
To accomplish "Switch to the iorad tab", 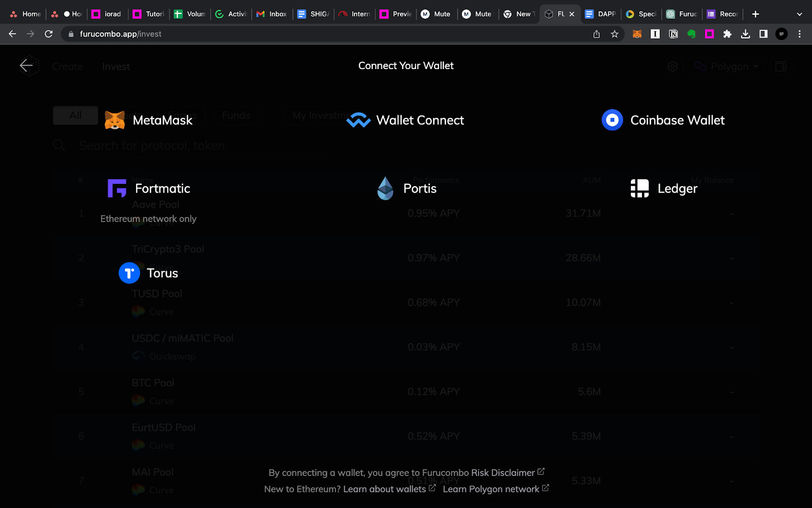I will click(108, 14).
